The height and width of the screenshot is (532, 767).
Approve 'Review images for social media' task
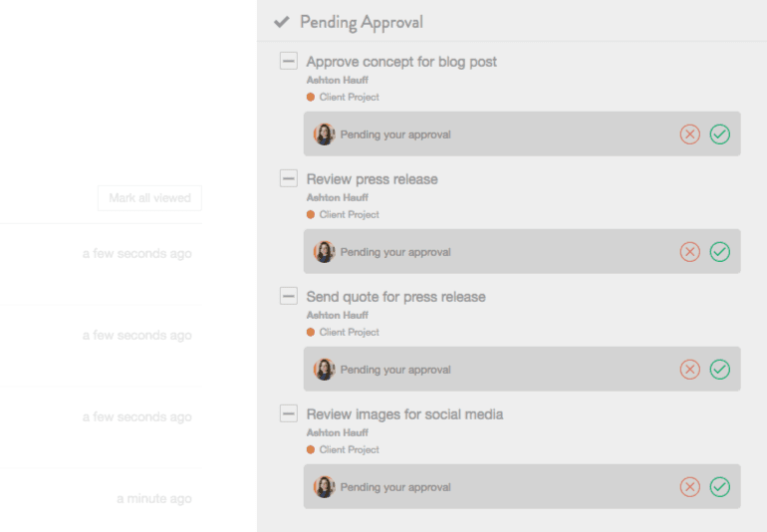click(x=719, y=486)
